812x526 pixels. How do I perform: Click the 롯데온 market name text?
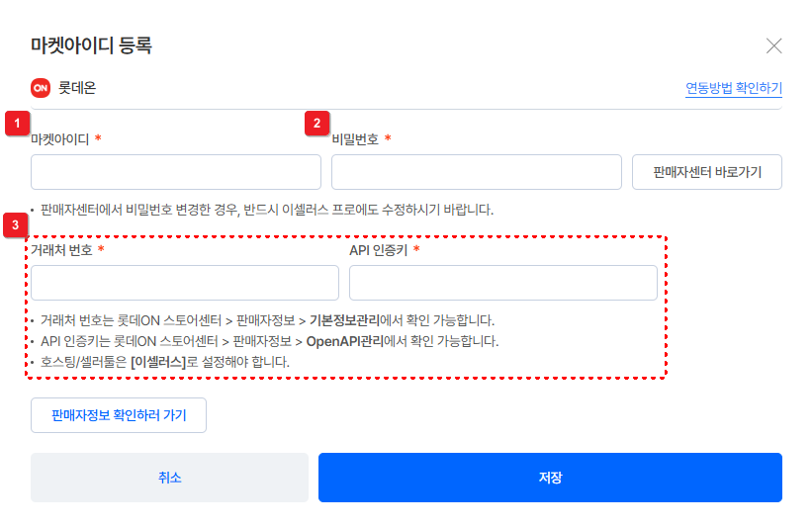[x=77, y=87]
